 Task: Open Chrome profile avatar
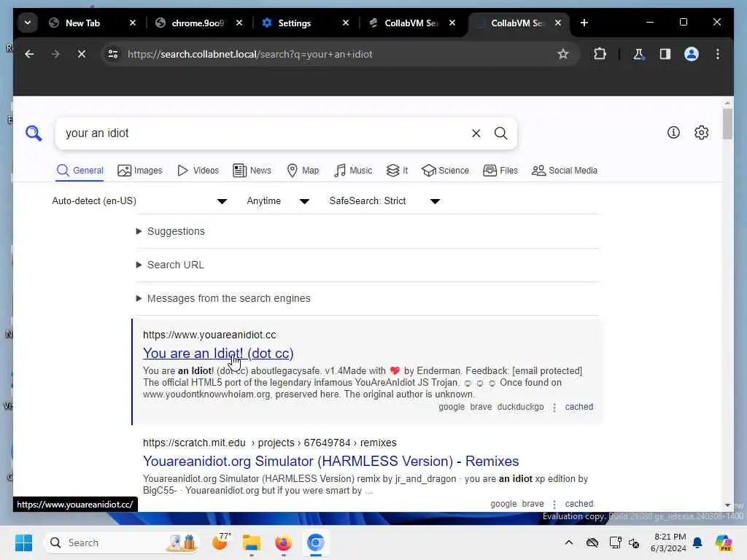(x=692, y=54)
